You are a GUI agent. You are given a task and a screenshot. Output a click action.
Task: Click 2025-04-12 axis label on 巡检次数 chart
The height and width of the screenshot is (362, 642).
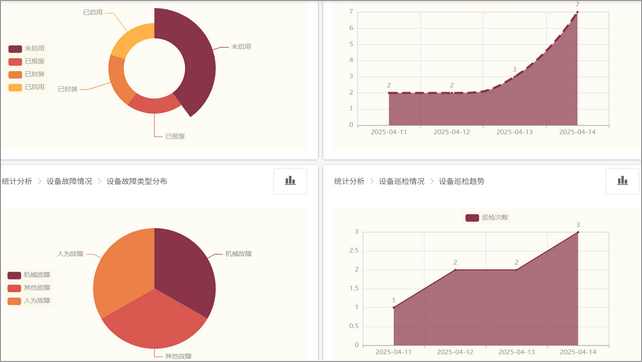coord(455,352)
